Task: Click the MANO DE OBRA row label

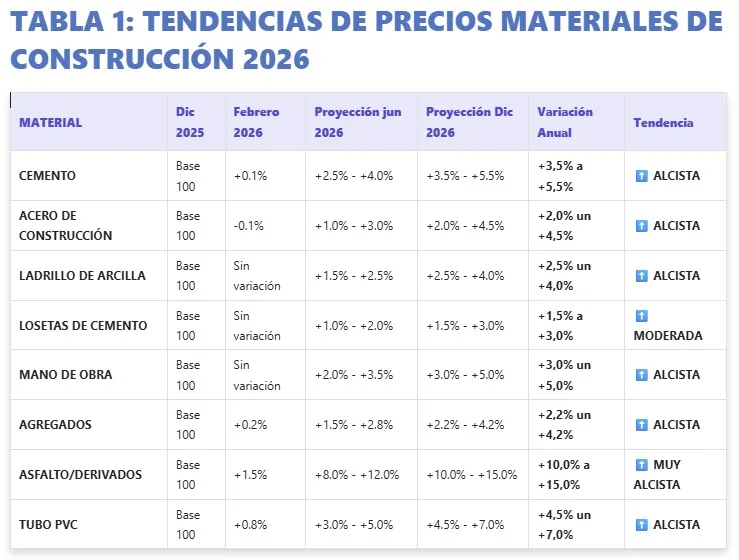Action: (x=66, y=375)
